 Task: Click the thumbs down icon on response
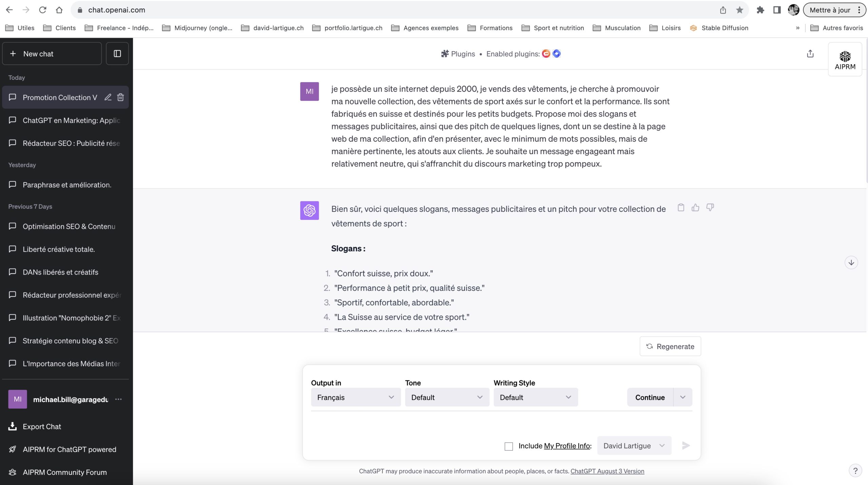tap(710, 207)
